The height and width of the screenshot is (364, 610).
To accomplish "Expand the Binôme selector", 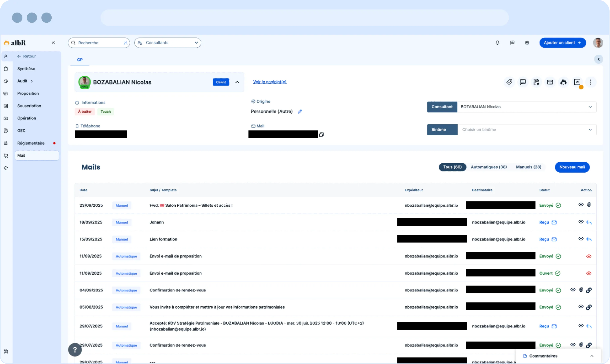I will [x=526, y=130].
